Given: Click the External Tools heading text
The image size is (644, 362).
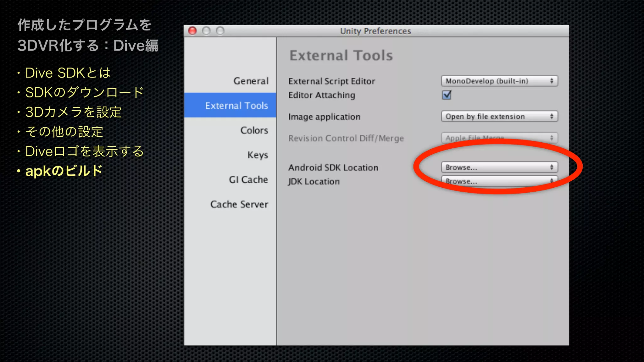Looking at the screenshot, I should pyautogui.click(x=341, y=56).
